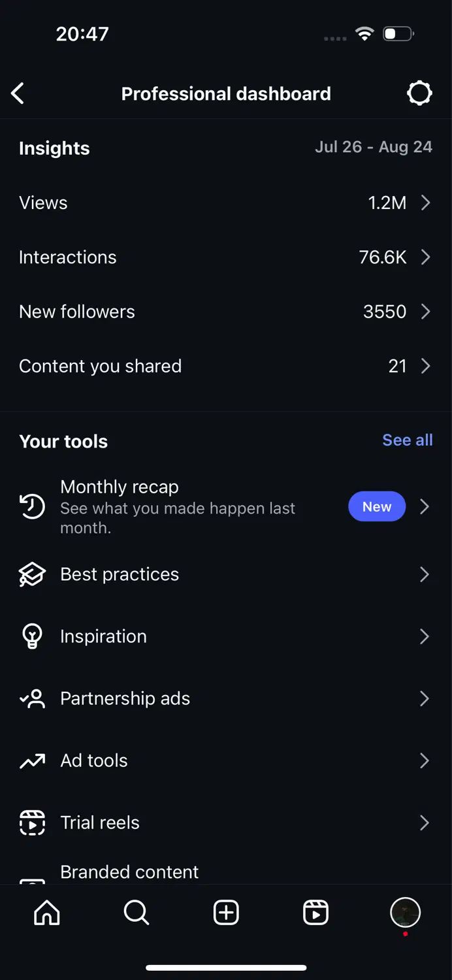
Task: Select the Jul 26 - Aug 24 date range
Action: (374, 147)
